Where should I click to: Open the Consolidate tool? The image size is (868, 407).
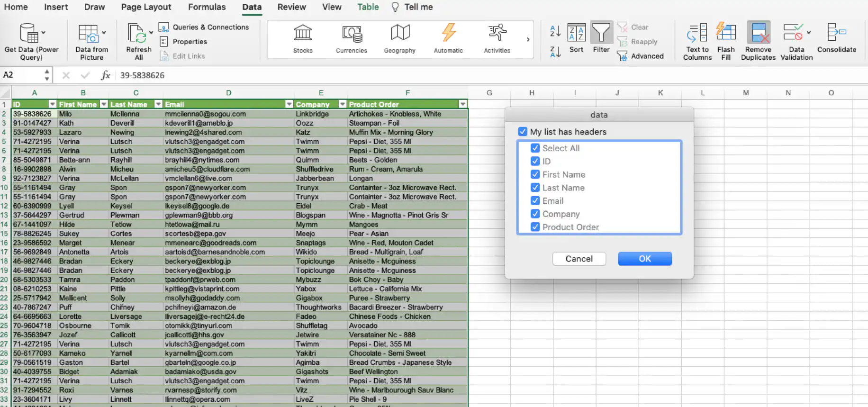click(x=837, y=38)
